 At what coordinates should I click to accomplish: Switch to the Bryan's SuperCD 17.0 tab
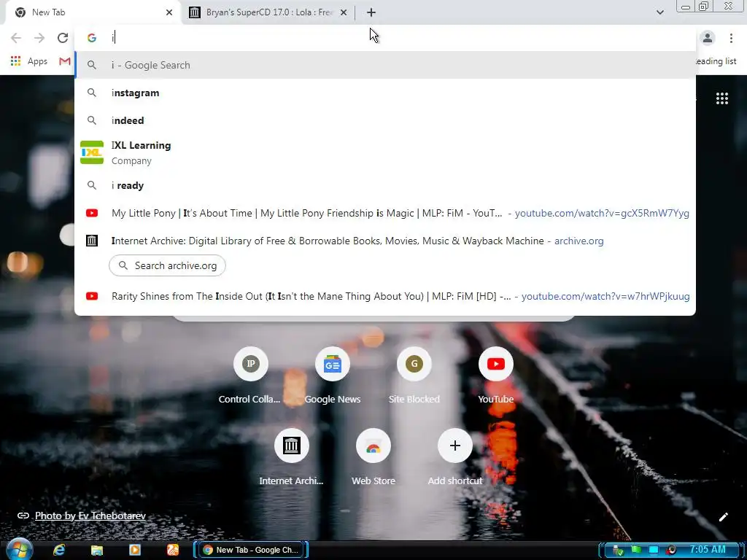click(268, 12)
